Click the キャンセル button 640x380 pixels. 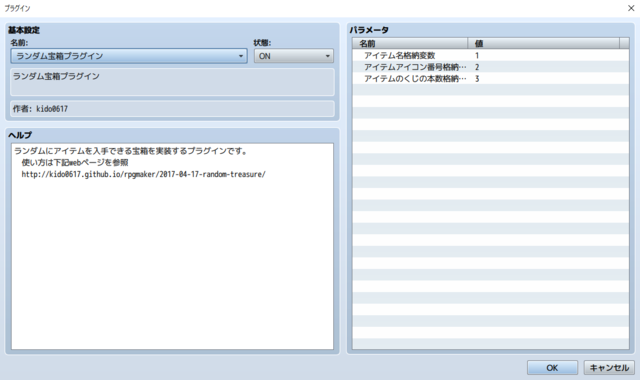[609, 368]
